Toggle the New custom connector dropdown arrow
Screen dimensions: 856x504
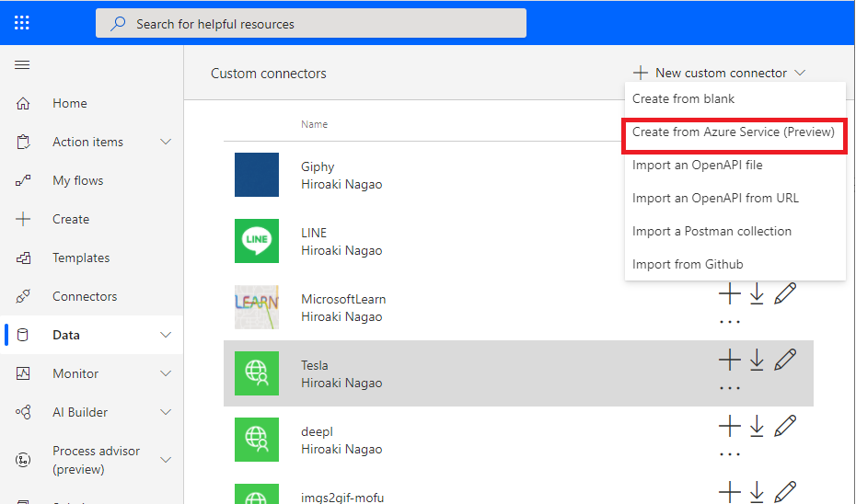pos(800,73)
